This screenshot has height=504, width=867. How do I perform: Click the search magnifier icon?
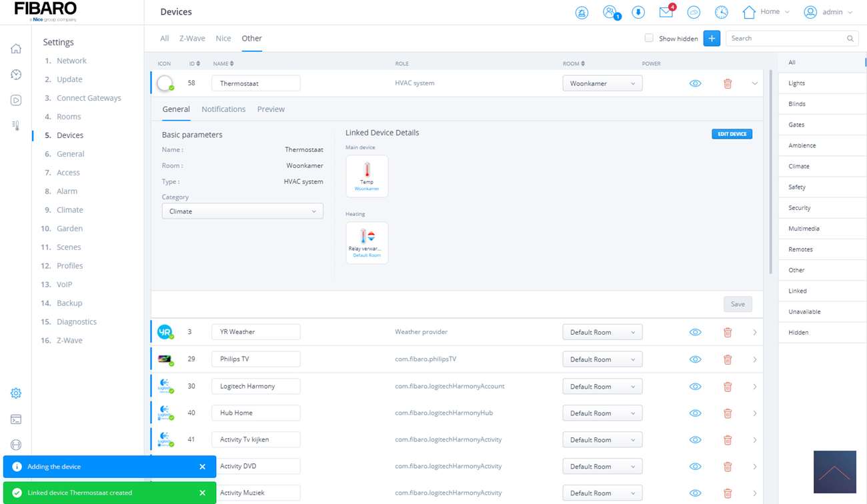pos(850,39)
